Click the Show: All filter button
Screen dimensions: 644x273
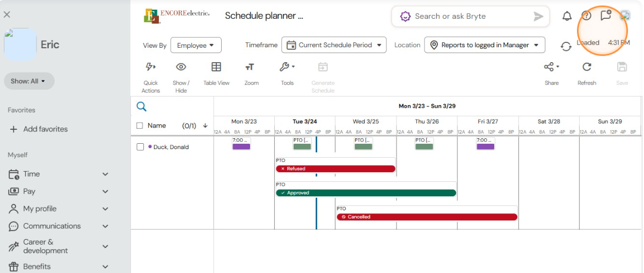(29, 81)
